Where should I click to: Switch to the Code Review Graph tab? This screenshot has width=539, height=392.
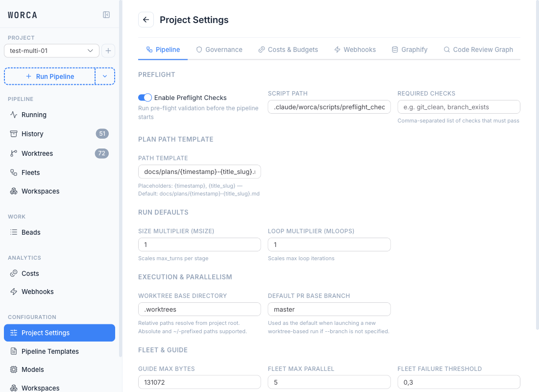478,49
